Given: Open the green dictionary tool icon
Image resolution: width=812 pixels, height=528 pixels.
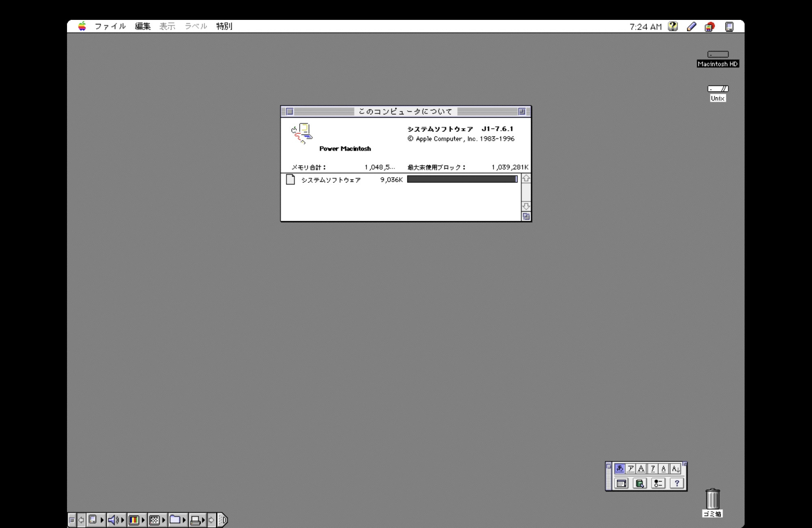Looking at the screenshot, I should [640, 483].
